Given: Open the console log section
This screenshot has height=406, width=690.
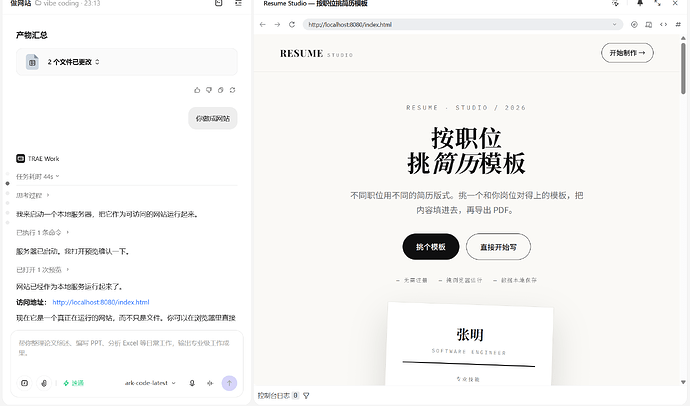Looking at the screenshot, I should [278, 395].
